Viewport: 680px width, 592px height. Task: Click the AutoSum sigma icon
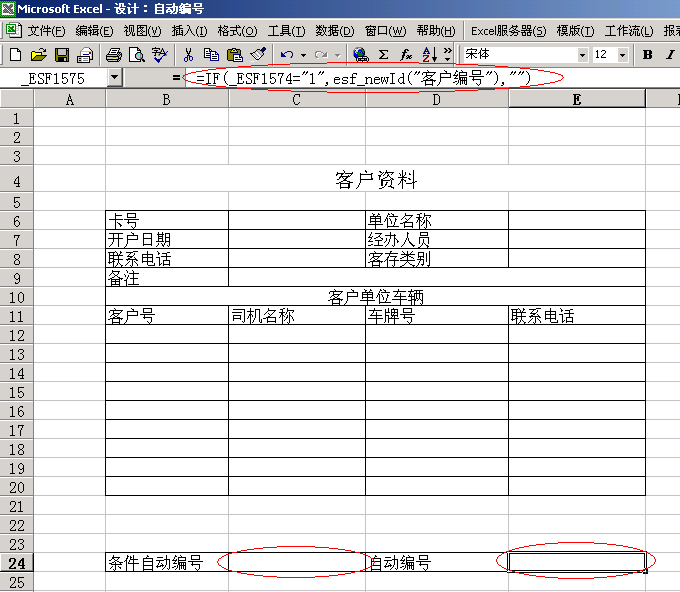pyautogui.click(x=383, y=55)
